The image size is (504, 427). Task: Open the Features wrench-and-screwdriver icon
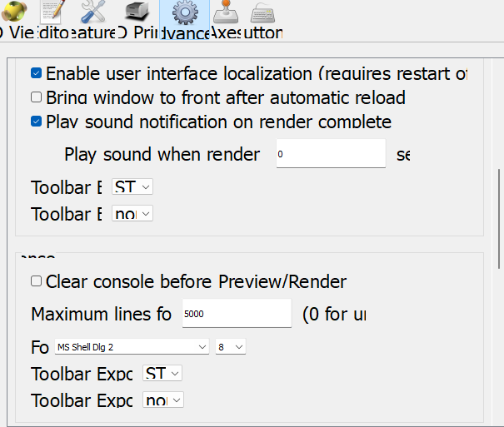[x=93, y=15]
